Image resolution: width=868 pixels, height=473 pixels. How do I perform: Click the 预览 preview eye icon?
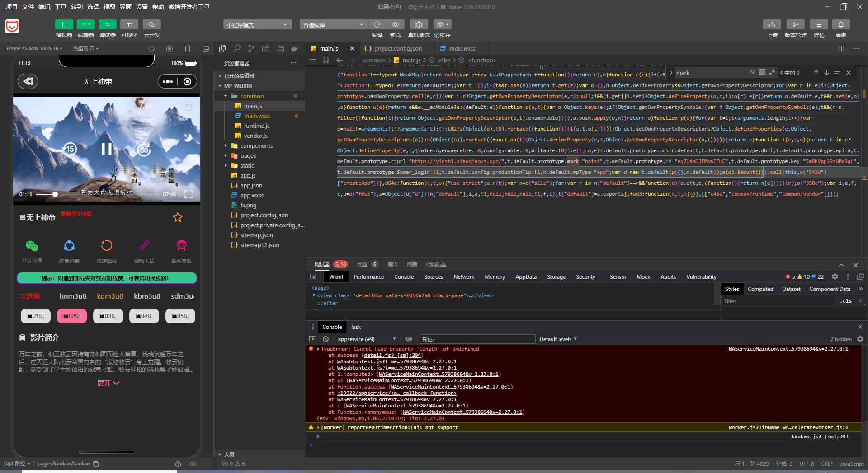pyautogui.click(x=396, y=24)
